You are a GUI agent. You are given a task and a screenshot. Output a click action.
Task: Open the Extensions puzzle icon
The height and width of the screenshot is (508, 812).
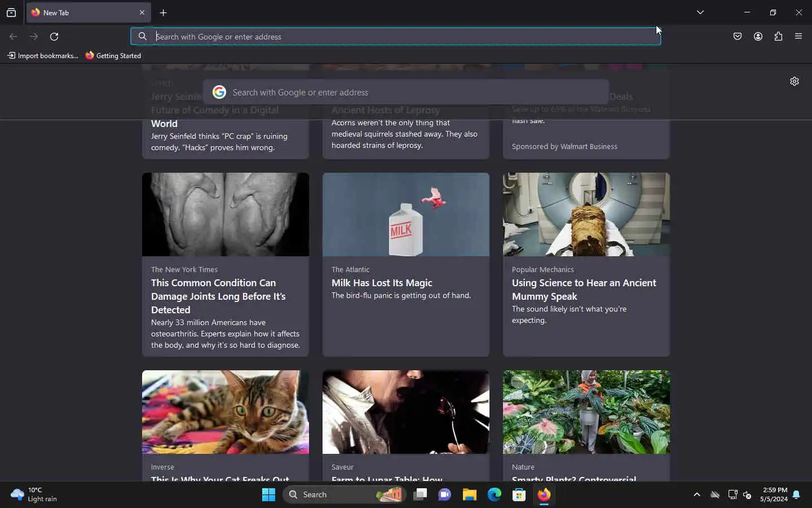(x=778, y=37)
